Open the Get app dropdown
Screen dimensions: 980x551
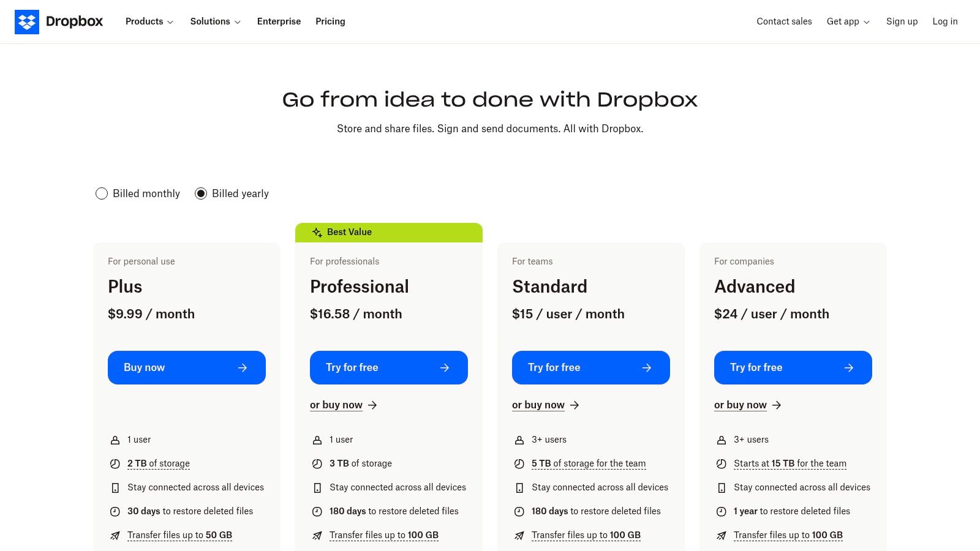848,21
